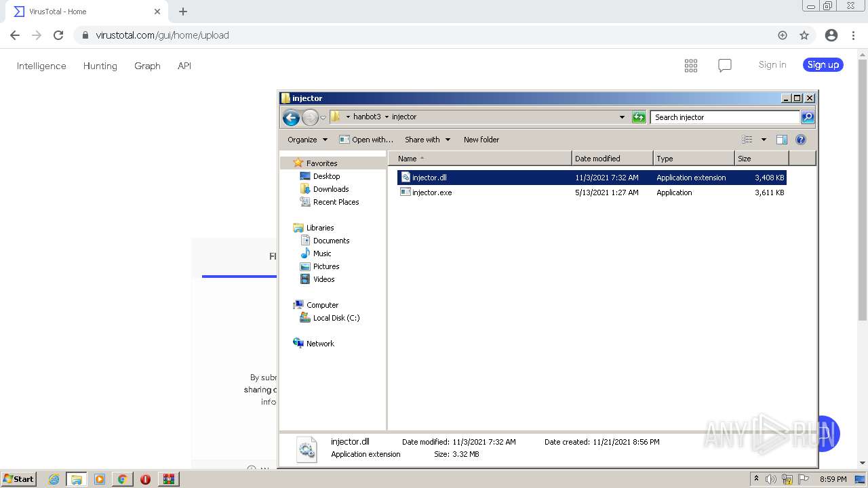Open the view options dropdown arrow
This screenshot has width=868, height=488.
coord(764,140)
